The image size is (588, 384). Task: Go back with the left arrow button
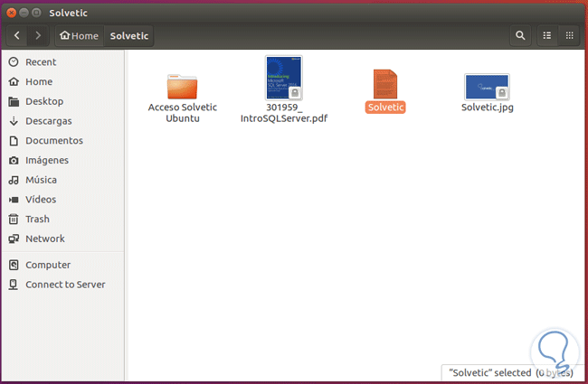click(17, 35)
